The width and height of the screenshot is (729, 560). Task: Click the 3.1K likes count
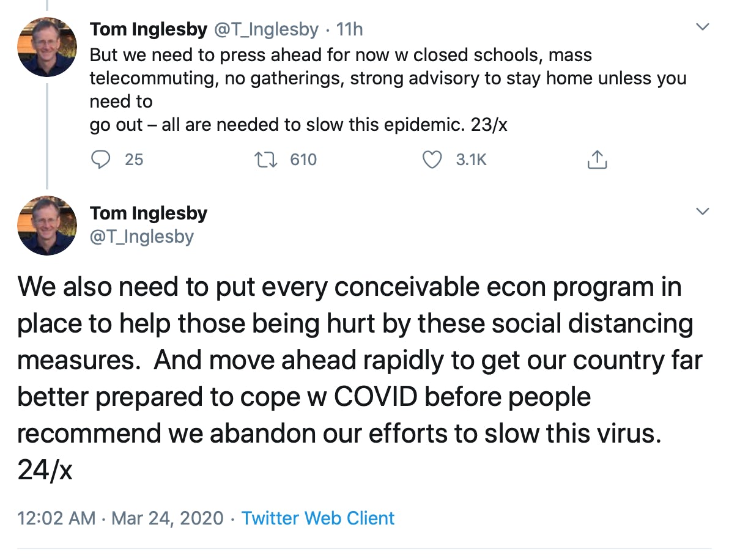(x=471, y=160)
